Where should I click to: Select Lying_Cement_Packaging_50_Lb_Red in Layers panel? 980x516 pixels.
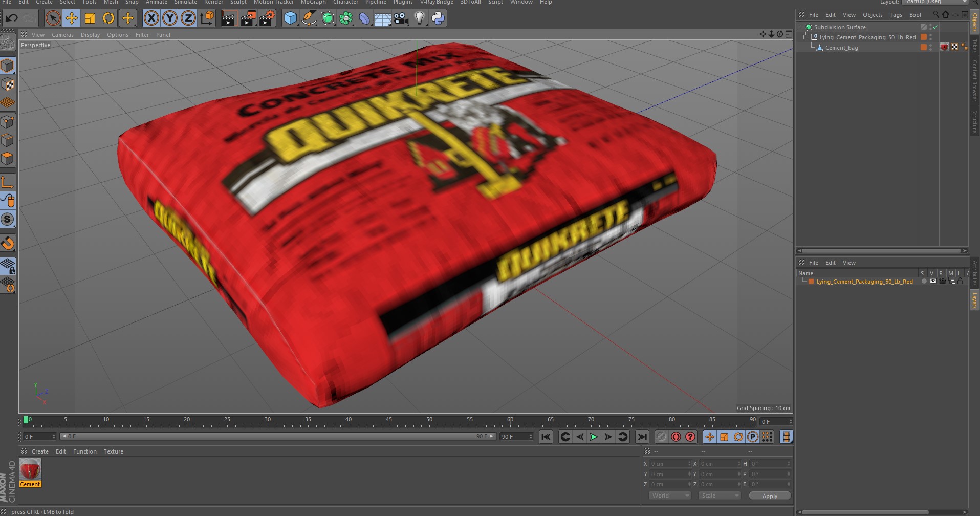tap(864, 282)
